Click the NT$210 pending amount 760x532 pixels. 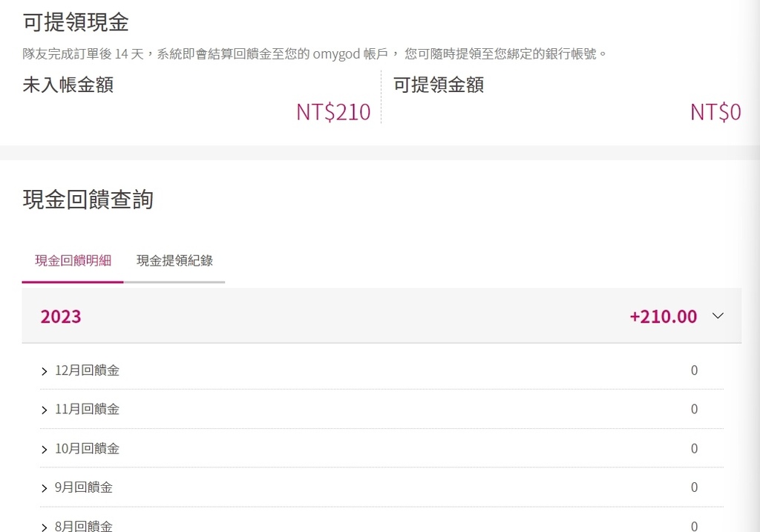click(333, 112)
